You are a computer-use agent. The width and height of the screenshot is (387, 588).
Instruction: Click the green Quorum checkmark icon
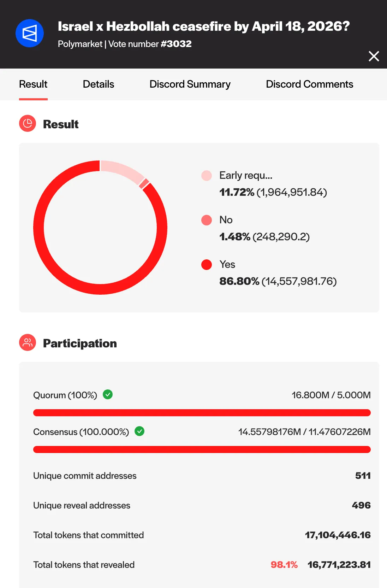click(108, 394)
